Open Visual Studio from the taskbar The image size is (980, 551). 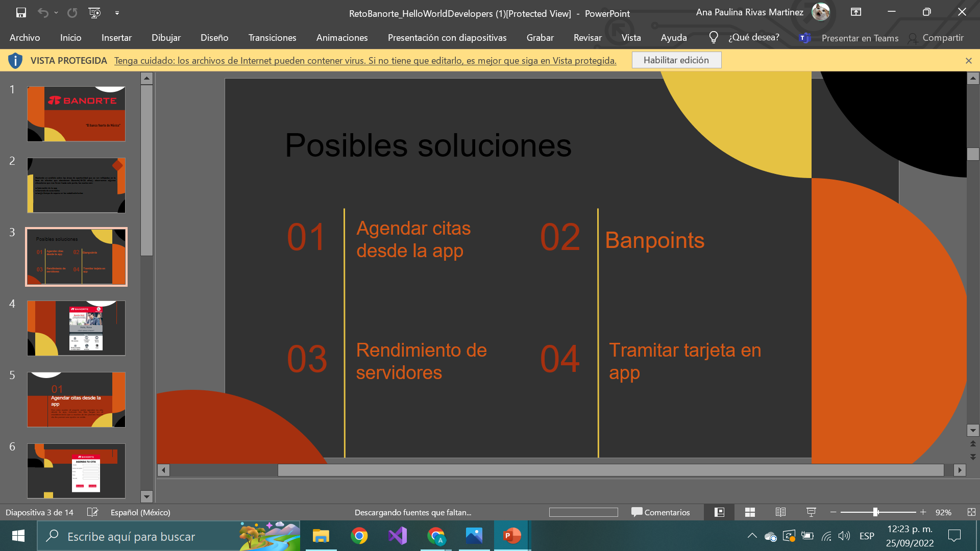pos(398,536)
